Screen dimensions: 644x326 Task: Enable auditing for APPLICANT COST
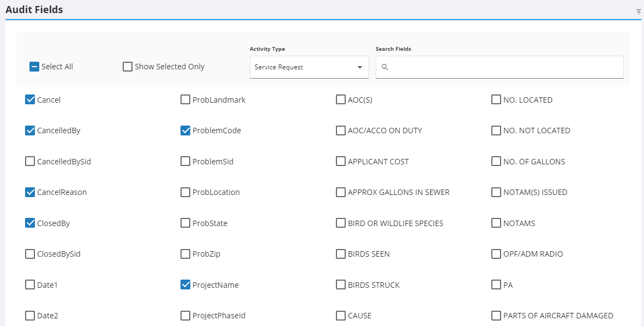pyautogui.click(x=341, y=162)
